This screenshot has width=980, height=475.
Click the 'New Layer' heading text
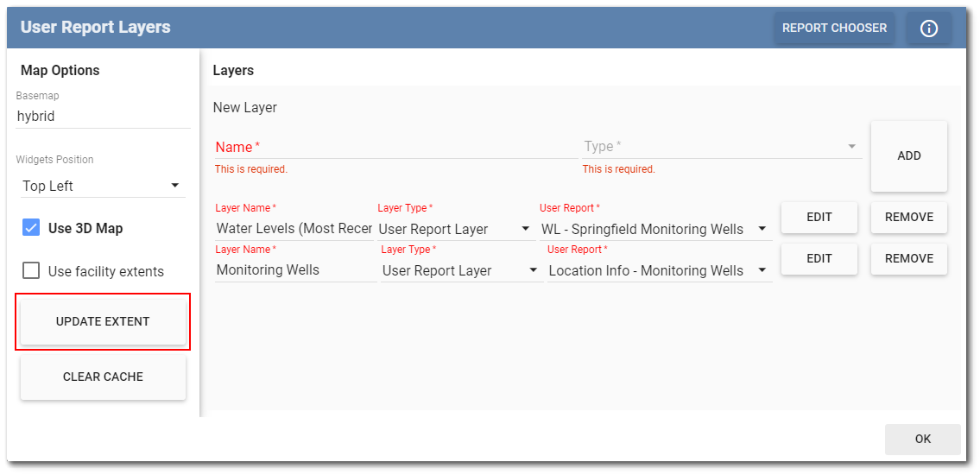(245, 107)
